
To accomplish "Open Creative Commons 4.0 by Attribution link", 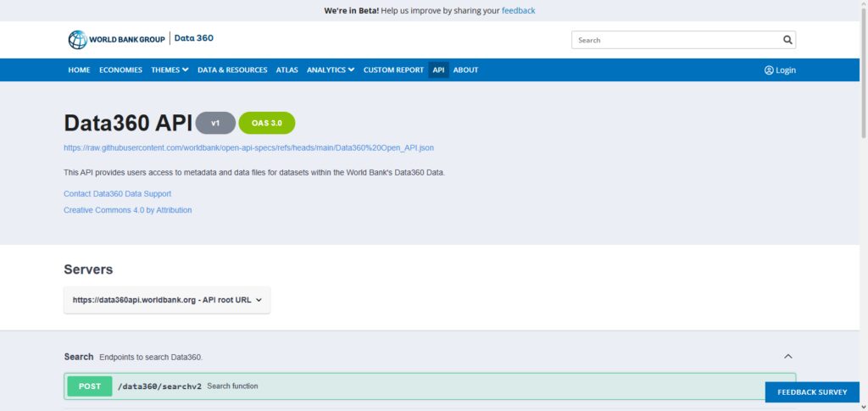I will tap(128, 210).
